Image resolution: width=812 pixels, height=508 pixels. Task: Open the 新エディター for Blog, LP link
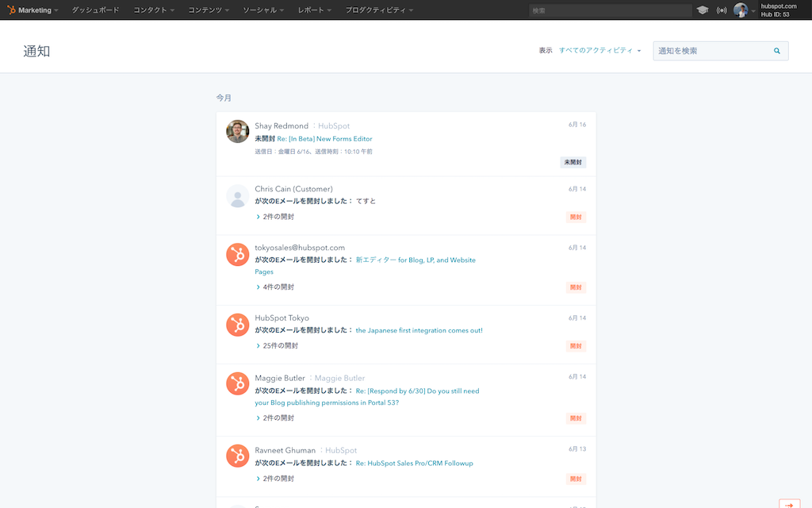tap(365, 265)
